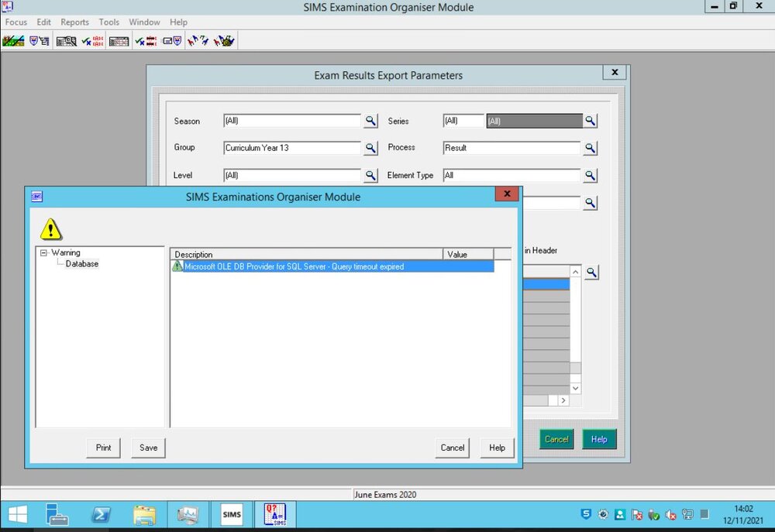
Task: Open the Process lookup magnifier
Action: (590, 148)
